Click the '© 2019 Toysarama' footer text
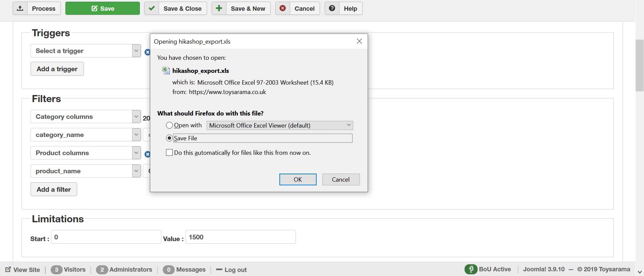This screenshot has height=276, width=644. pyautogui.click(x=604, y=269)
